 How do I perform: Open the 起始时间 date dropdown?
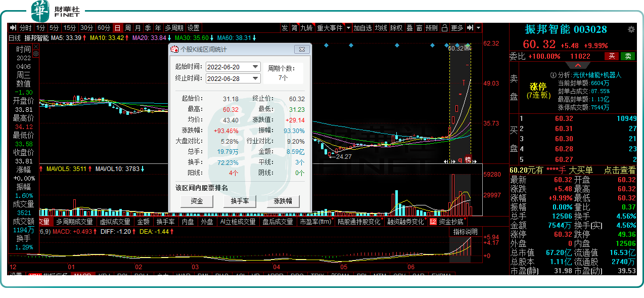coord(255,67)
